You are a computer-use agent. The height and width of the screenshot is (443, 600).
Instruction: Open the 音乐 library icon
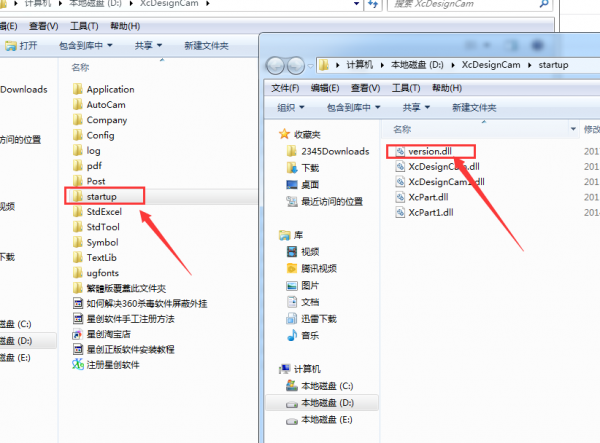[x=292, y=336]
